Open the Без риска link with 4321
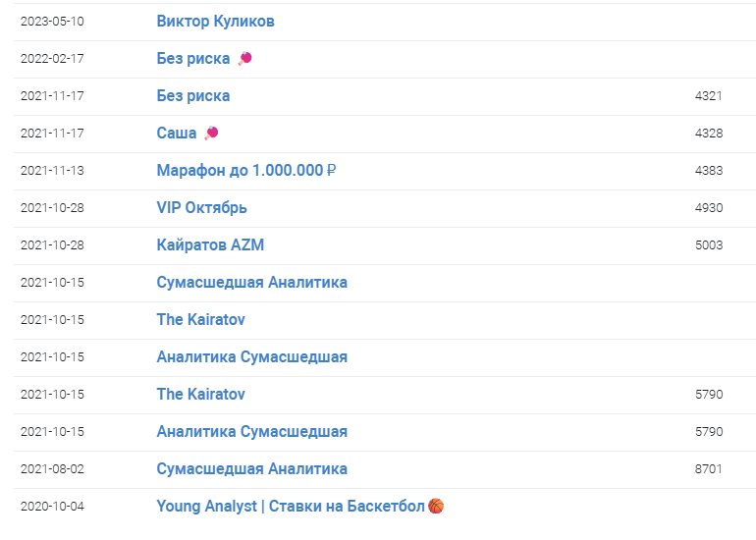 (x=192, y=96)
